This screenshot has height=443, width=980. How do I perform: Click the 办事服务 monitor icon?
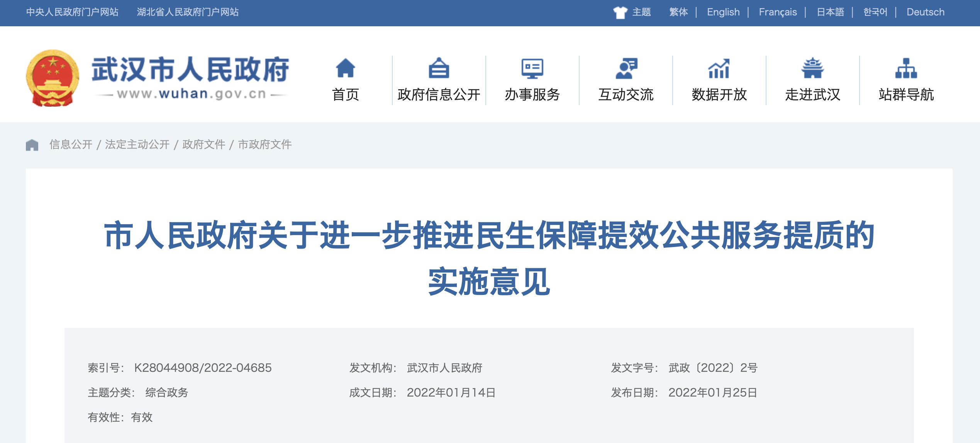pos(532,68)
